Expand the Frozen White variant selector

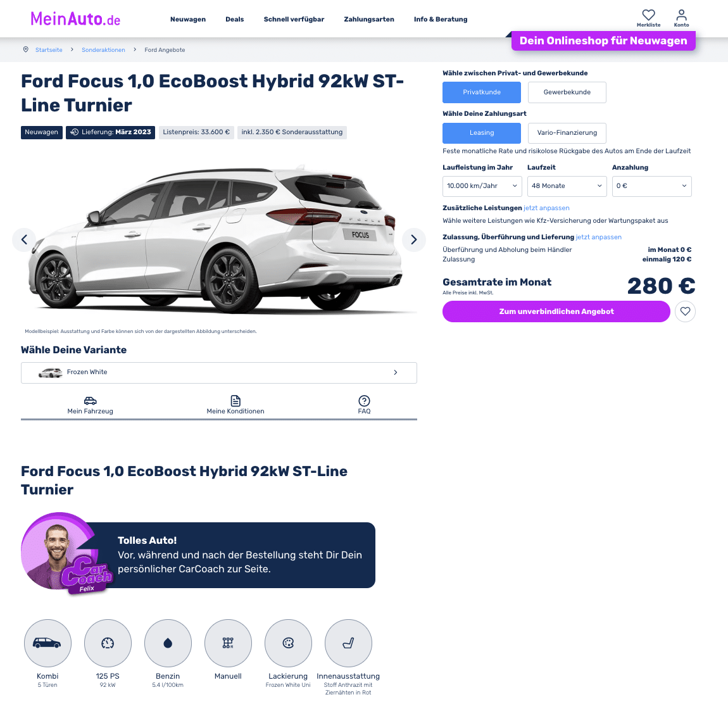pyautogui.click(x=218, y=372)
